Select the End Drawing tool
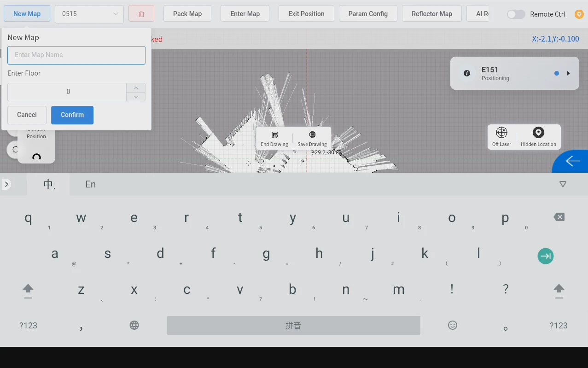588x368 pixels. [274, 138]
